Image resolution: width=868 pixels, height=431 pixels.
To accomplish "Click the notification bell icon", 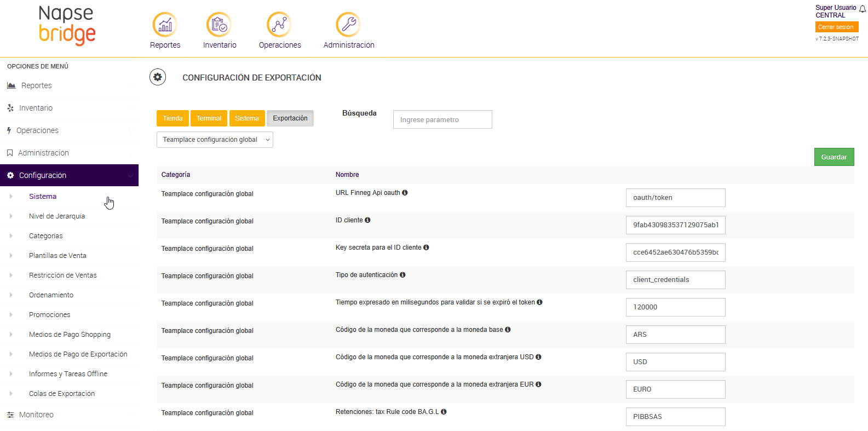I will coord(863,9).
